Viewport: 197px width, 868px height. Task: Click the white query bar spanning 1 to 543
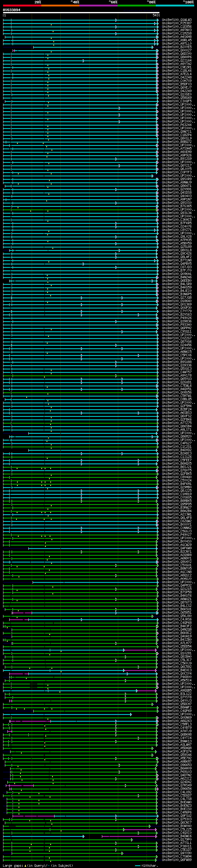(x=81, y=13)
